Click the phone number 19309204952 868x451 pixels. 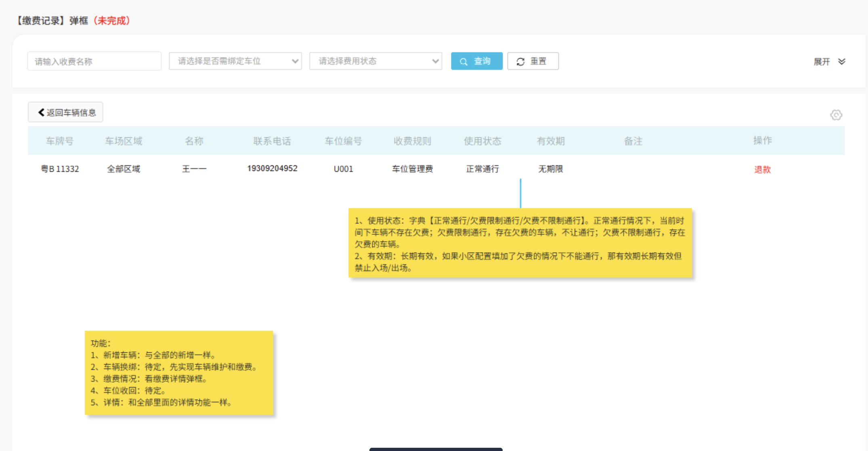(x=272, y=168)
